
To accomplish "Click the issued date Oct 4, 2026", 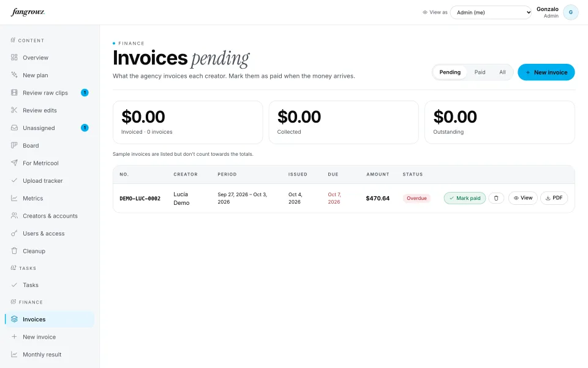I will click(x=295, y=198).
